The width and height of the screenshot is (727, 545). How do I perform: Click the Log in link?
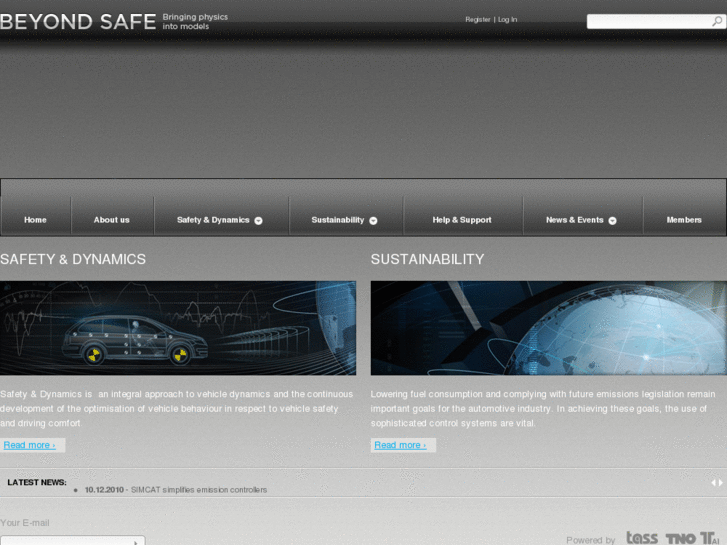507,19
